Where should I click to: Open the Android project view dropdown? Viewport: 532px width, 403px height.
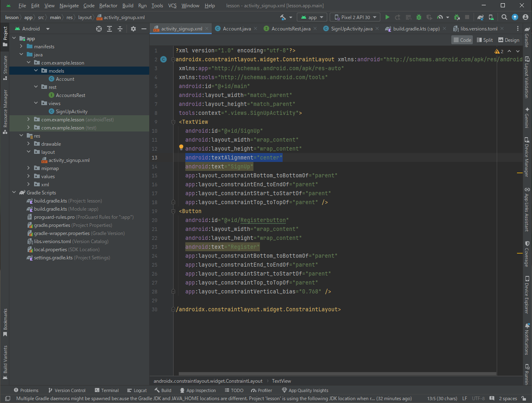point(32,29)
